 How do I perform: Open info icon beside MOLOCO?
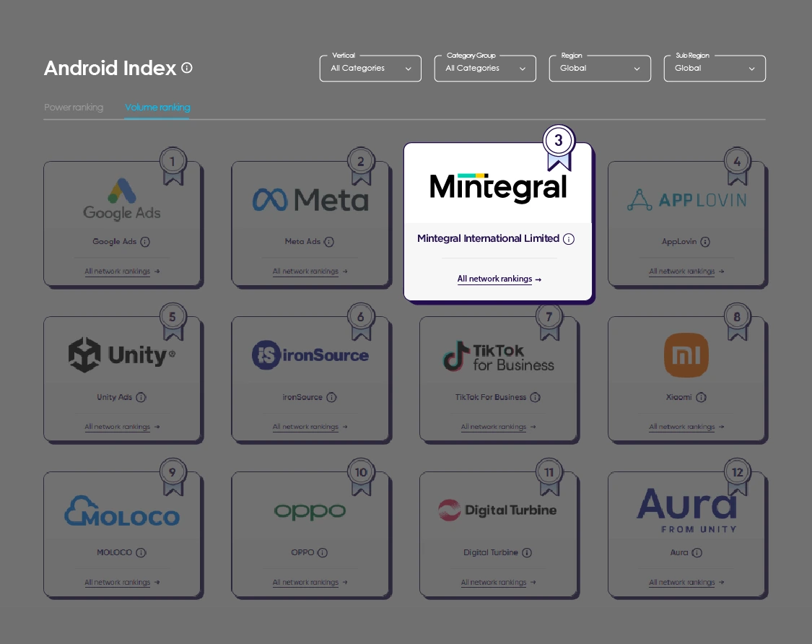[141, 553]
